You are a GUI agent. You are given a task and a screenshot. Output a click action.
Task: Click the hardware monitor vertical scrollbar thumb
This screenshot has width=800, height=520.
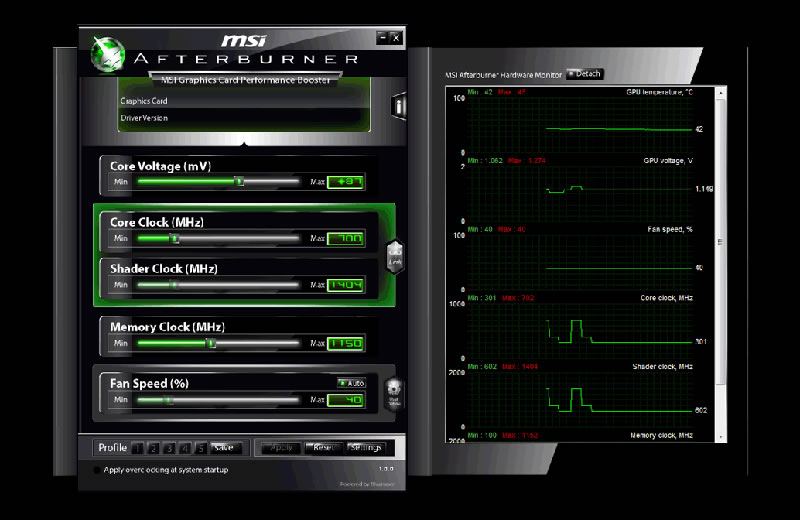[720, 241]
